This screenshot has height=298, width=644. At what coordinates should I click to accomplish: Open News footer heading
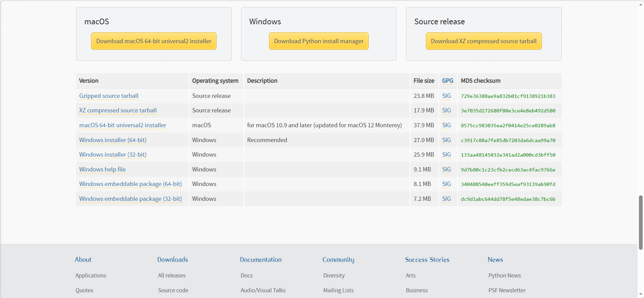click(495, 260)
